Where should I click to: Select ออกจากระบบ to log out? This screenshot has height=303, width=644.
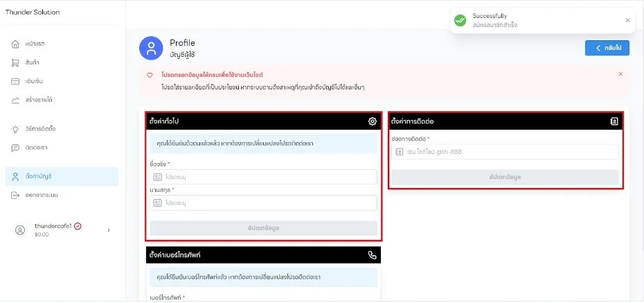coord(62,195)
